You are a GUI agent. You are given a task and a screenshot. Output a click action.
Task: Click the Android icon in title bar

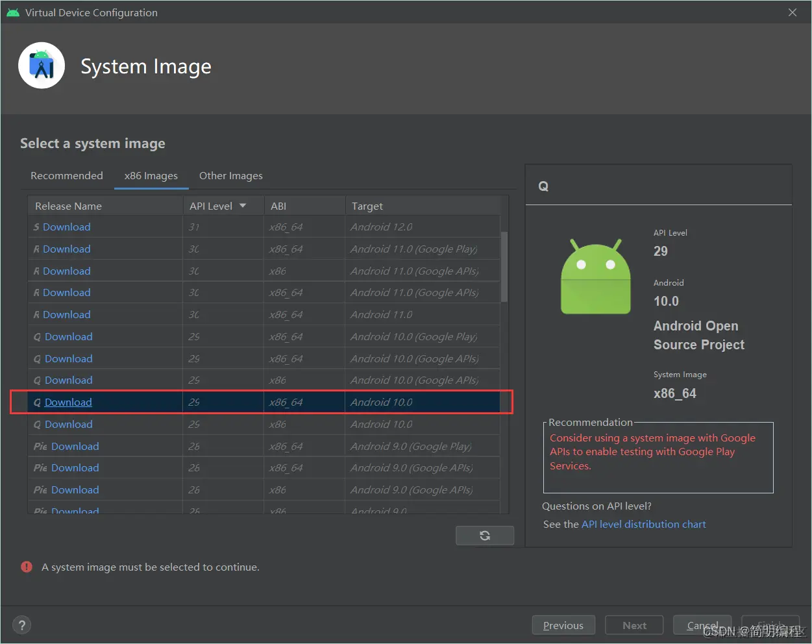13,12
